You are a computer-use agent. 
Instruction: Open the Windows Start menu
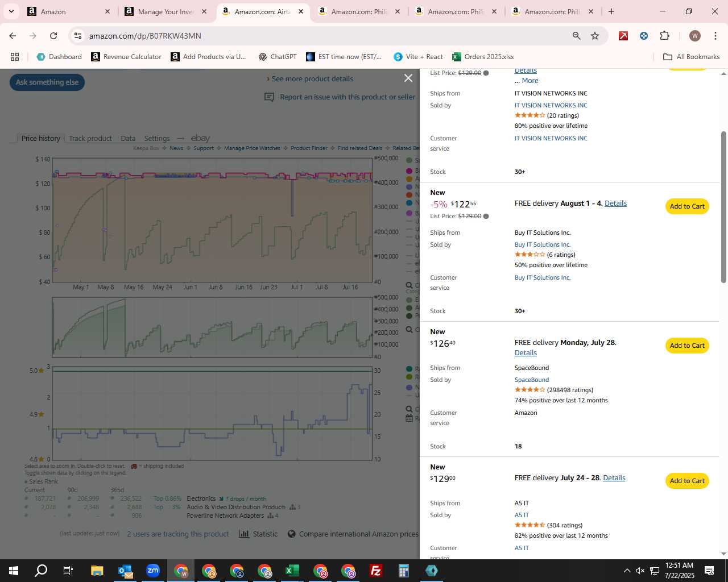[x=14, y=571]
